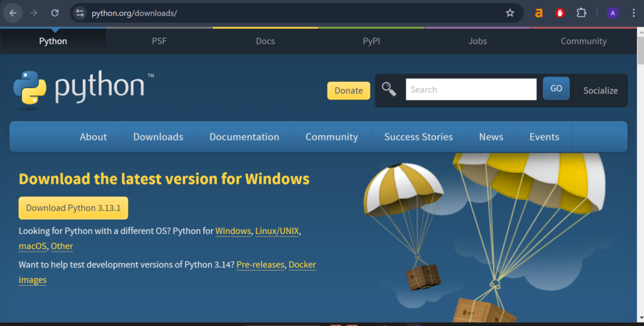The height and width of the screenshot is (326, 644).
Task: Open the Chrome three-dot menu
Action: pyautogui.click(x=634, y=13)
